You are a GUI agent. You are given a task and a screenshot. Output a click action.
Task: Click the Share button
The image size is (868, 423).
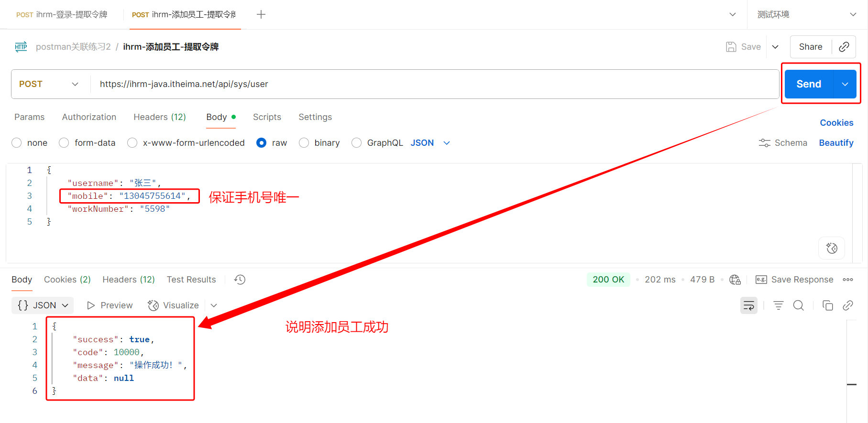(811, 47)
